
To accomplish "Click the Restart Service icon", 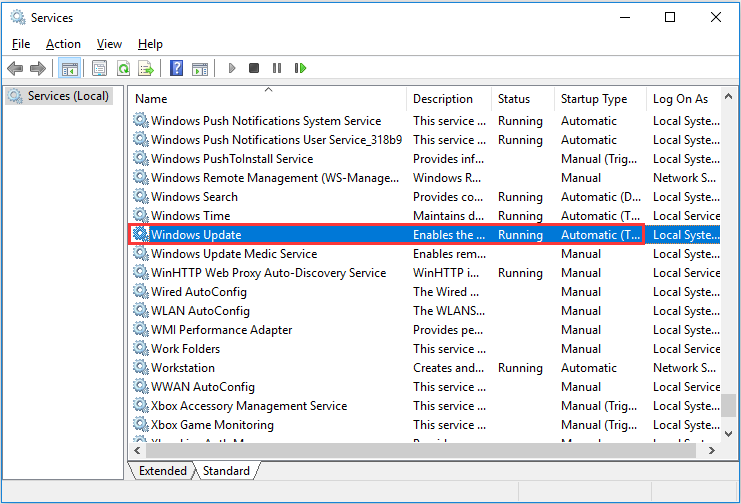I will [x=299, y=68].
